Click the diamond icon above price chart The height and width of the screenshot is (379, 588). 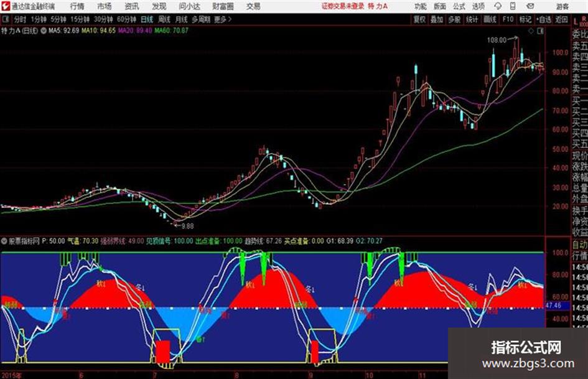pos(531,31)
